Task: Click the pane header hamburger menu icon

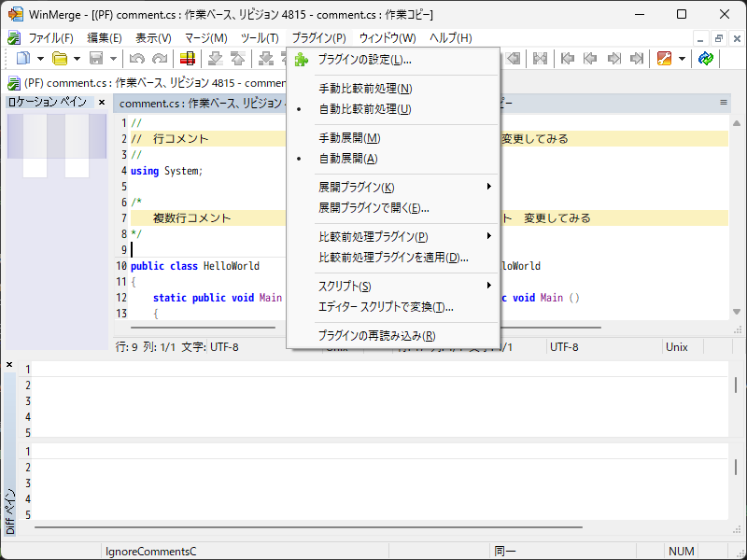Action: (x=724, y=103)
